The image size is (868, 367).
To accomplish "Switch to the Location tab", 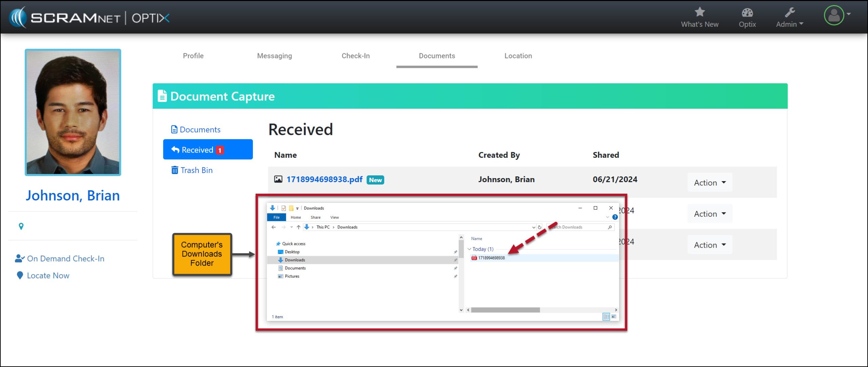I will (x=518, y=56).
